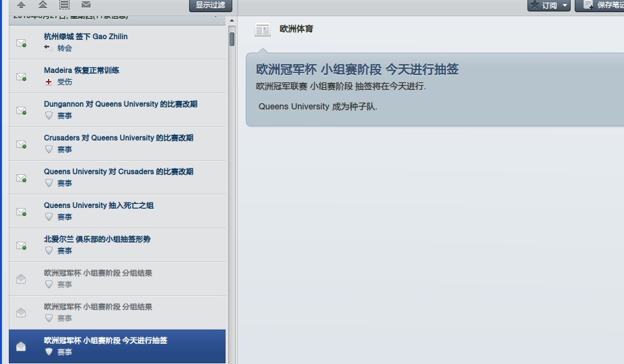Click the single up arrow icon
This screenshot has height=364, width=624.
22,5
